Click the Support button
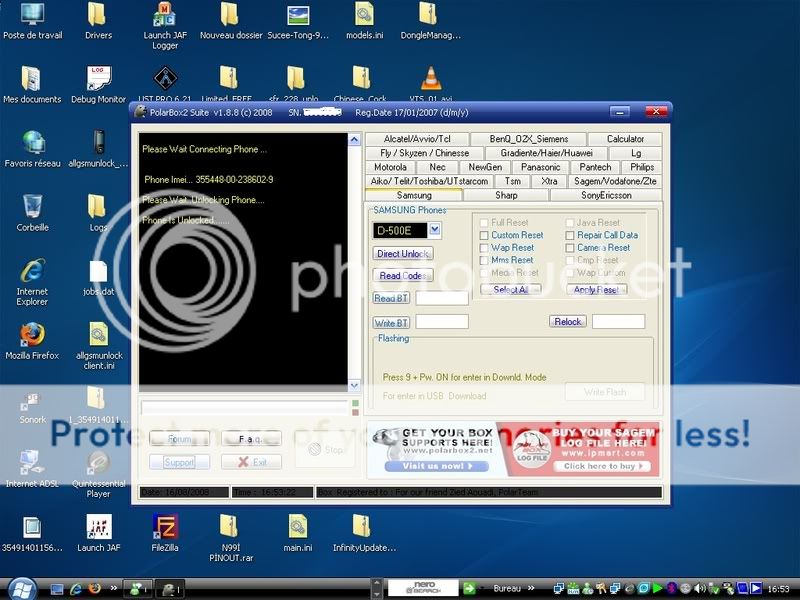800x600 pixels. coord(179,462)
